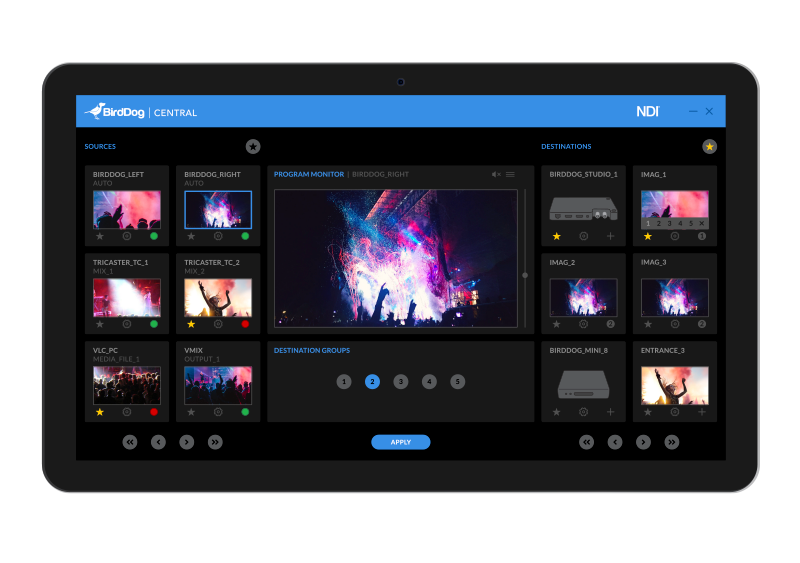Image resolution: width=800 pixels, height=563 pixels.
Task: Click group badge 2 on IMAG_3
Action: click(x=702, y=324)
